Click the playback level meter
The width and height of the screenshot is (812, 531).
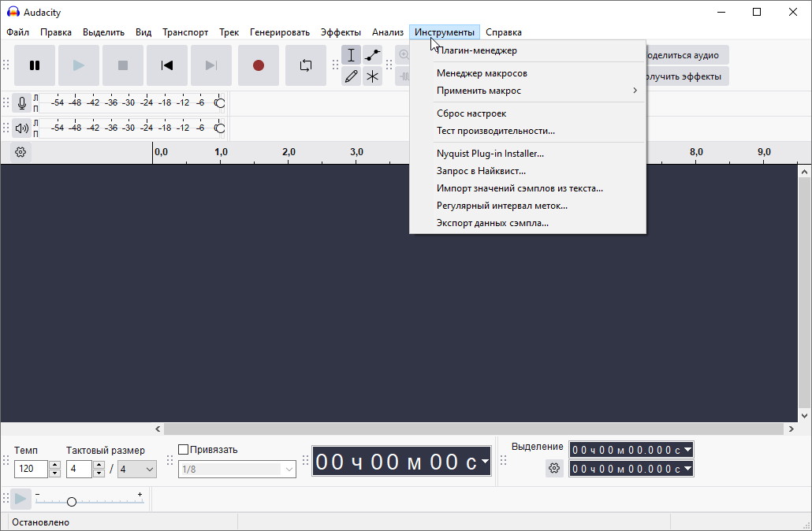(x=132, y=128)
